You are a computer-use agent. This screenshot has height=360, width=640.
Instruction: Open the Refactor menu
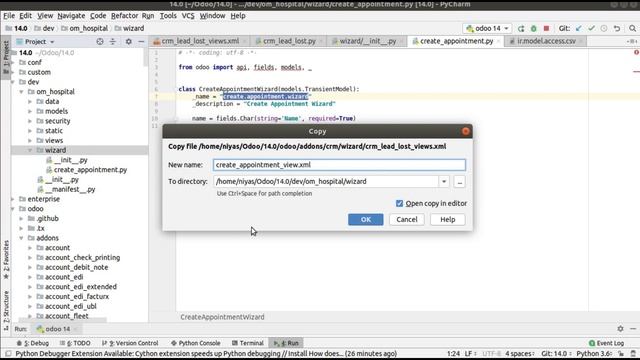point(124,16)
